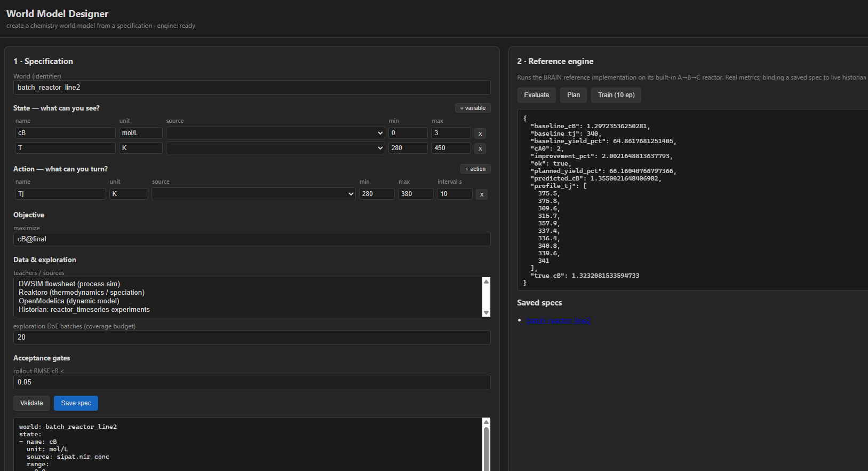Remove the T state variable row
Image resolution: width=868 pixels, height=471 pixels.
coord(480,148)
